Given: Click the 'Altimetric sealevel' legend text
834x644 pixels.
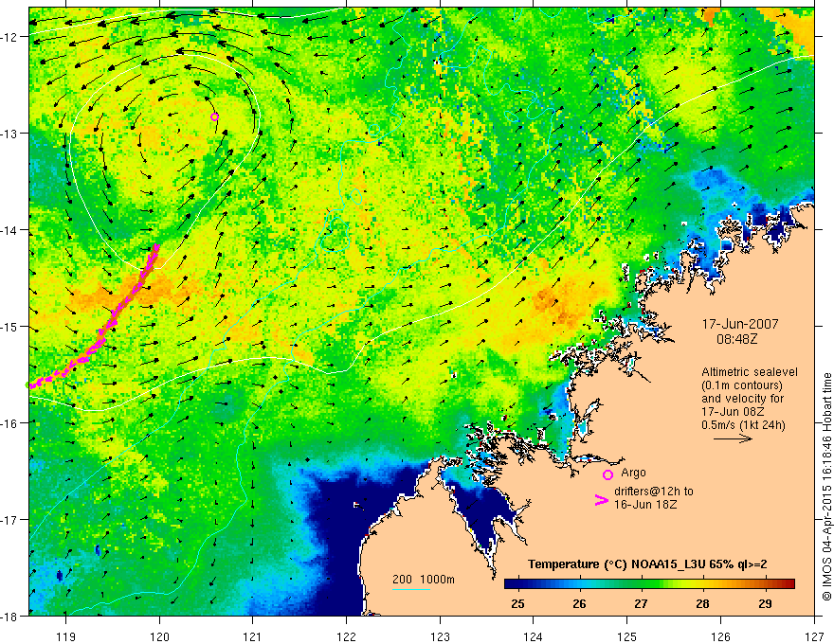Looking at the screenshot, I should coord(750,372).
